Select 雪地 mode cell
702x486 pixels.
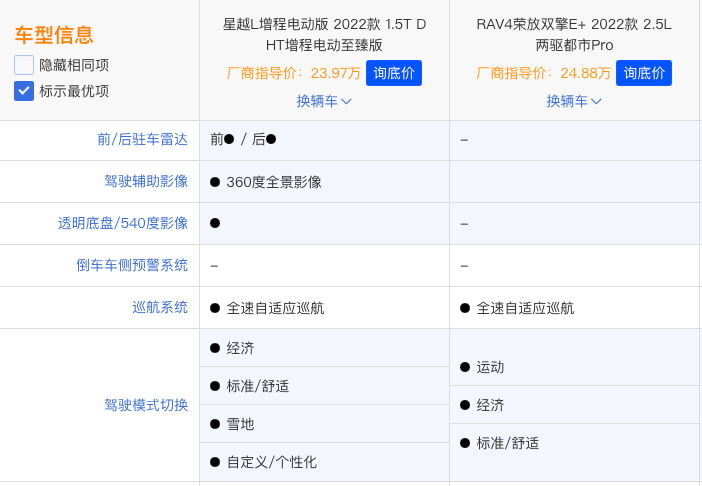[240, 424]
